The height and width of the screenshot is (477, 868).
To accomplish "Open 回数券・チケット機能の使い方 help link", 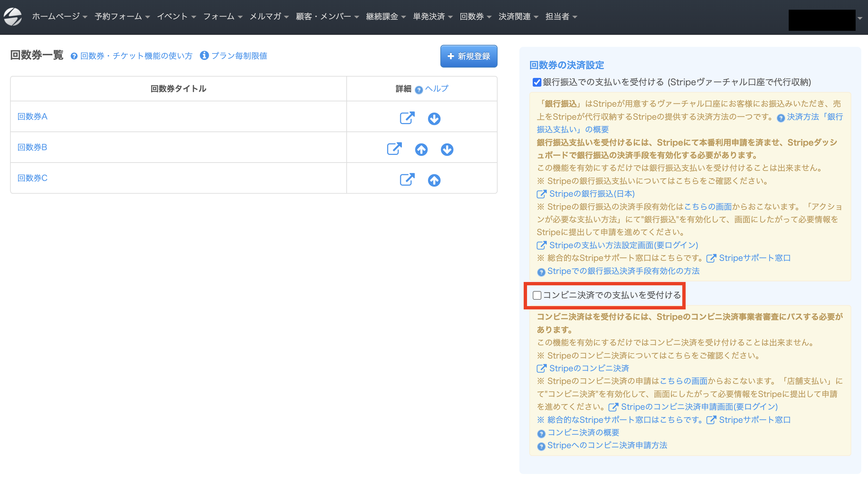I will tap(136, 56).
